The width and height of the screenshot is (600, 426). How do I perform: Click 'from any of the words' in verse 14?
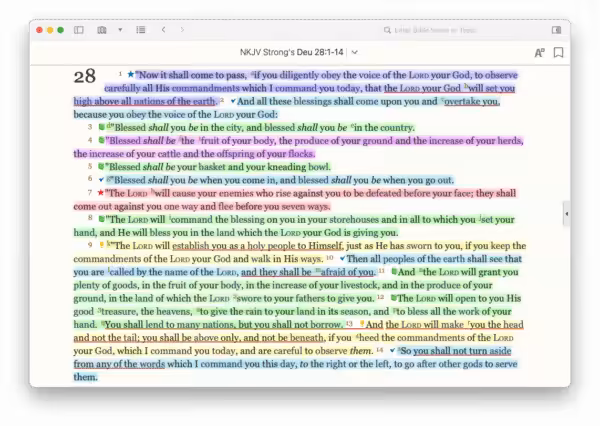(x=119, y=364)
